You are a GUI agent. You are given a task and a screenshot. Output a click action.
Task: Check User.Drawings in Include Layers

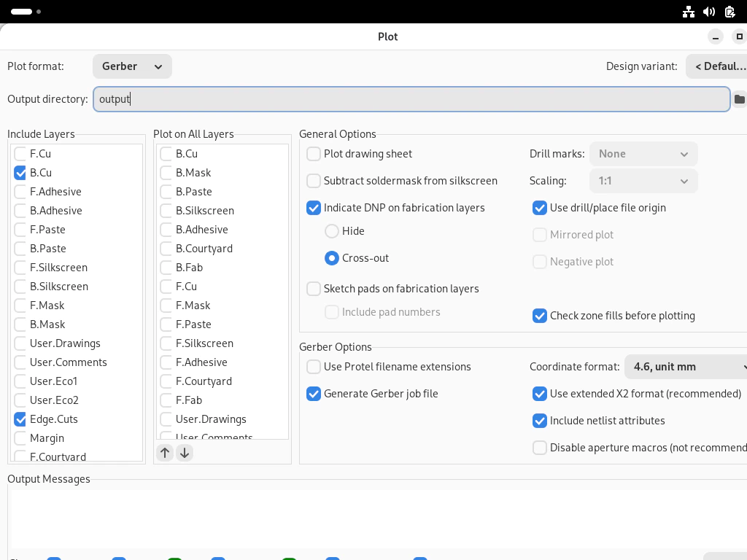(x=20, y=343)
